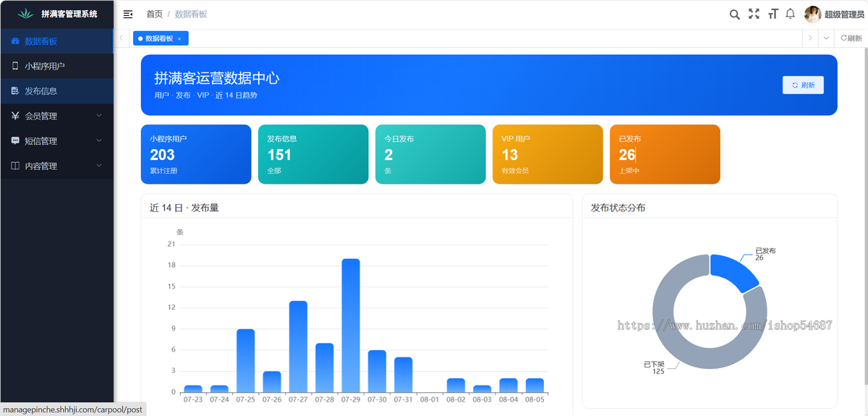
Task: Expand the 短信管理 submenu arrow
Action: click(99, 141)
